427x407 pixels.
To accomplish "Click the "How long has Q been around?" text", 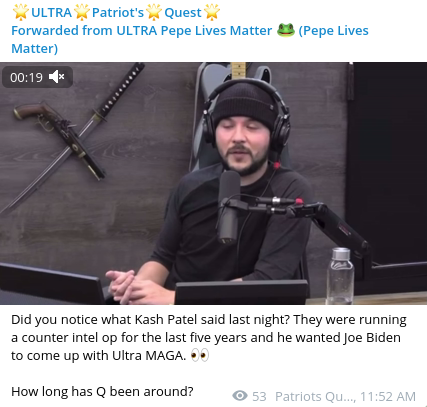I will tap(102, 391).
